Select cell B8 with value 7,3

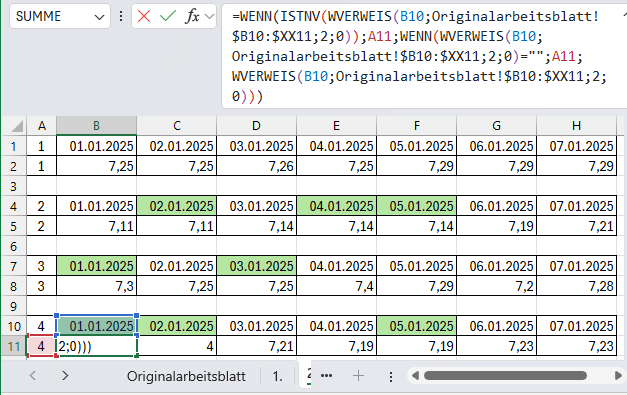96,286
